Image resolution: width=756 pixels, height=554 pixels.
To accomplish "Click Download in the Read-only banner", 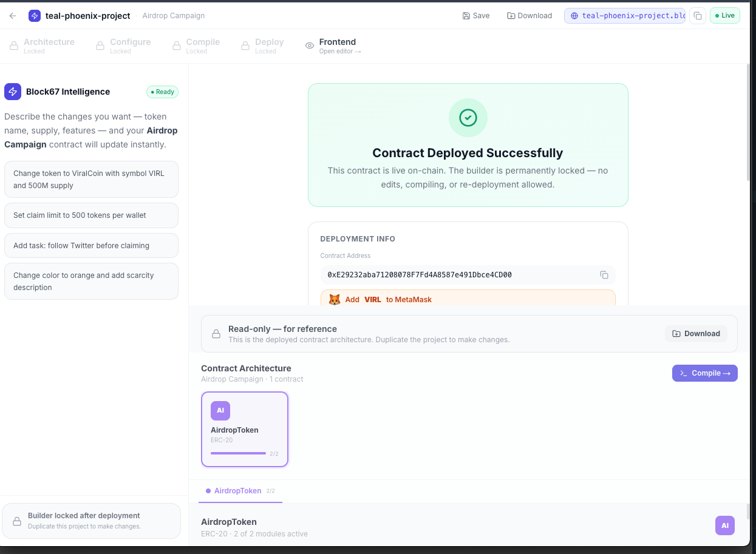I will [696, 334].
